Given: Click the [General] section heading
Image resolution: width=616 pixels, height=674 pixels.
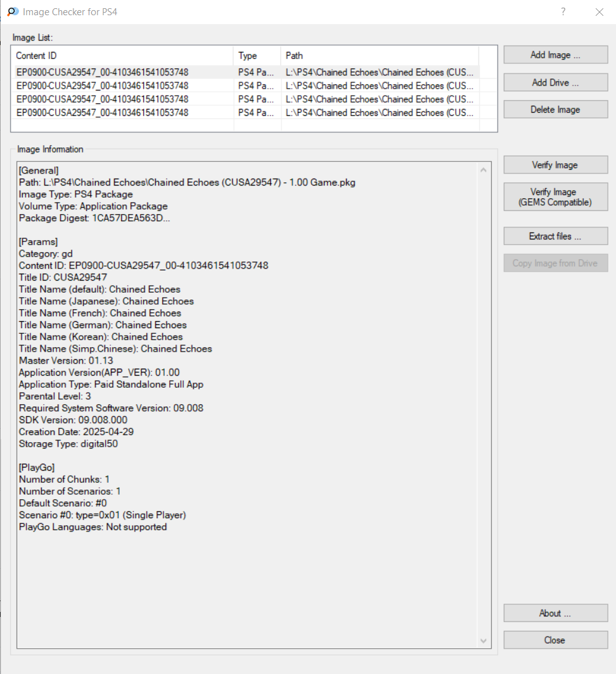Looking at the screenshot, I should coord(39,170).
